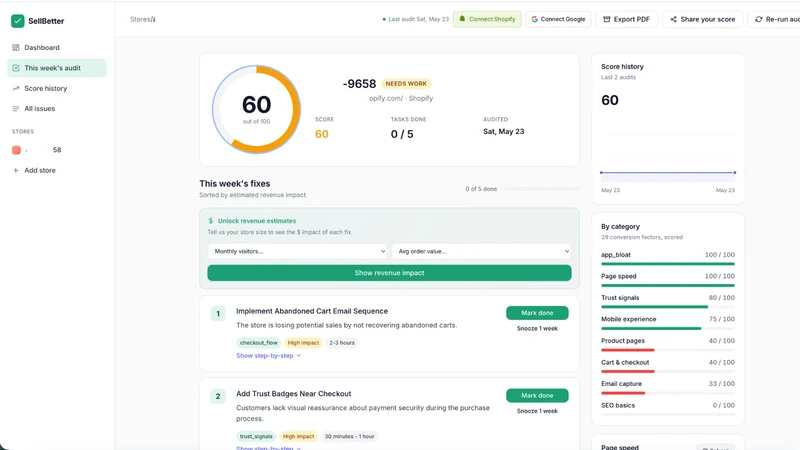800x450 pixels.
Task: Click the app_bloat progress bar
Action: [x=668, y=264]
